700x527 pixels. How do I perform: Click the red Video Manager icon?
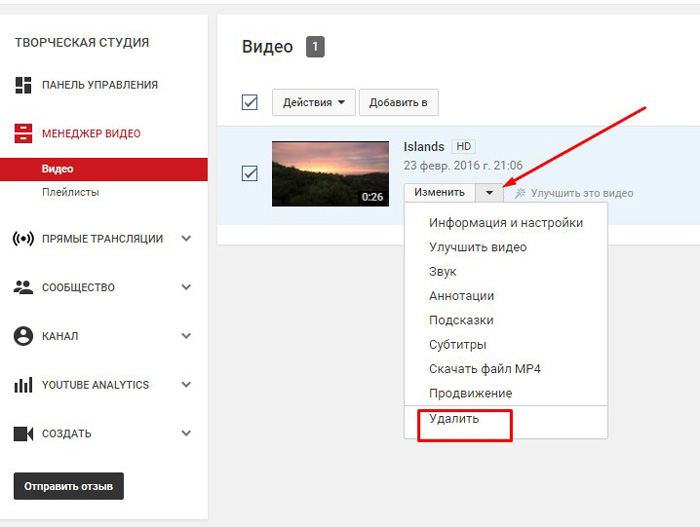[23, 133]
